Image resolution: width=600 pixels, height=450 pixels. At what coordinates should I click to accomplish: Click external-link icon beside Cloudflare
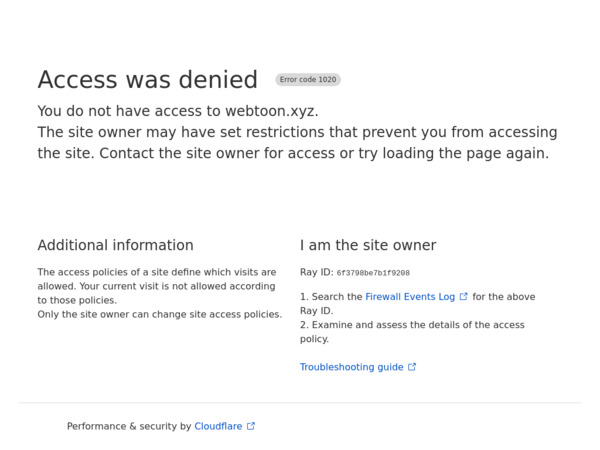(x=251, y=426)
